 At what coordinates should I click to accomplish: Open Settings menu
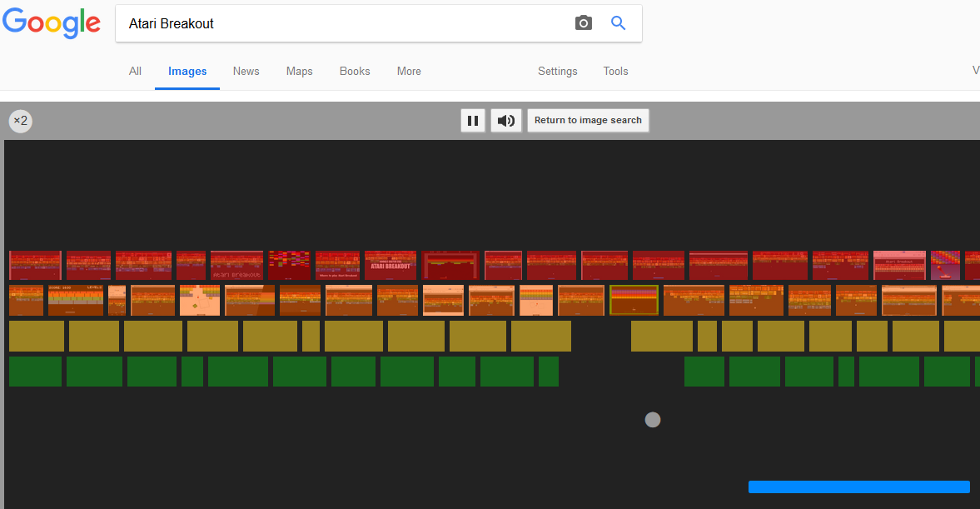tap(558, 72)
